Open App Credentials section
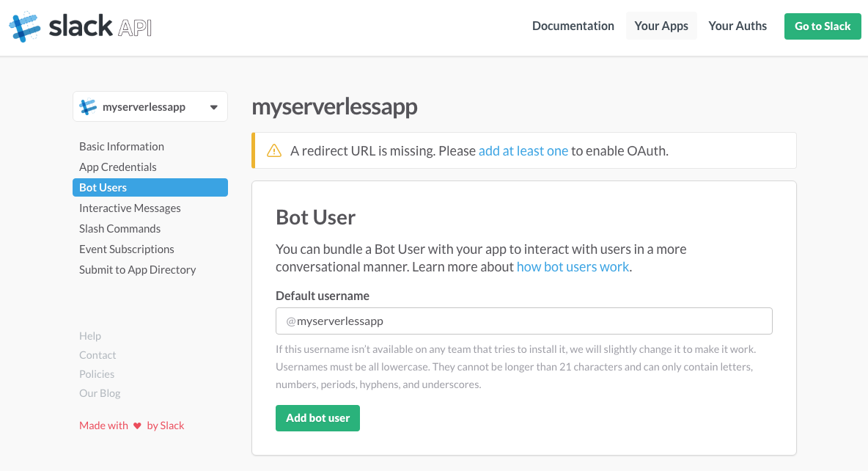Viewport: 868px width, 471px height. [118, 167]
